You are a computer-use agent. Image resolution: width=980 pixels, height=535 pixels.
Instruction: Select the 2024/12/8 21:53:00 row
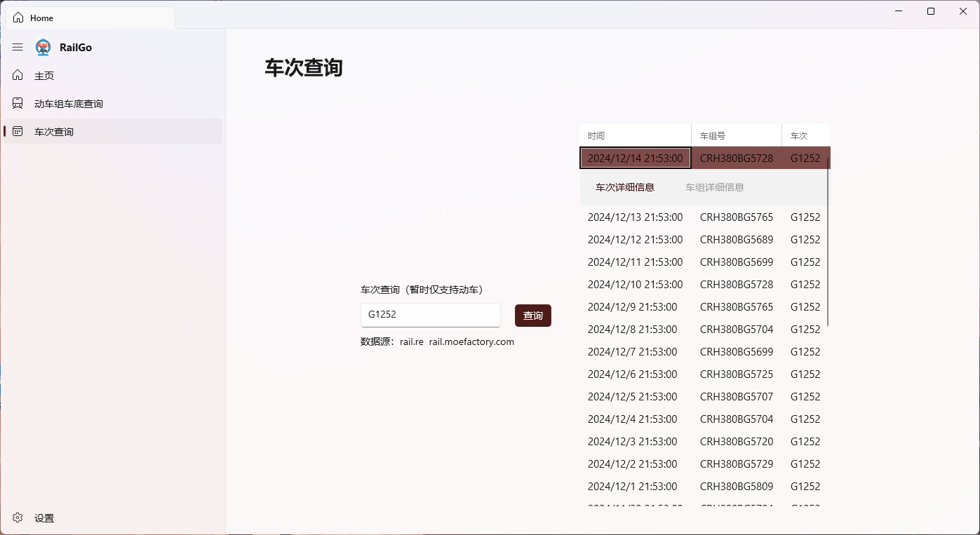tap(705, 330)
